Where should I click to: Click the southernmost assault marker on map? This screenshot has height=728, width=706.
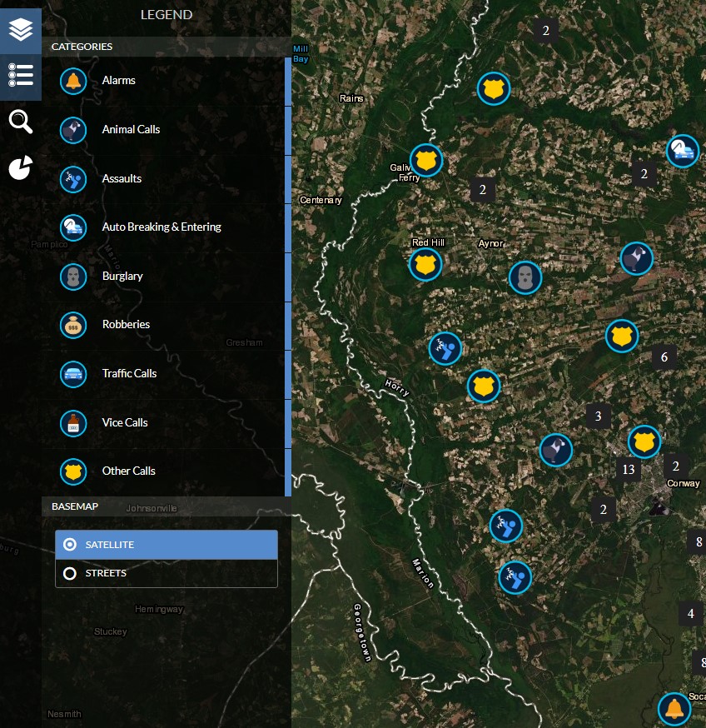(515, 577)
